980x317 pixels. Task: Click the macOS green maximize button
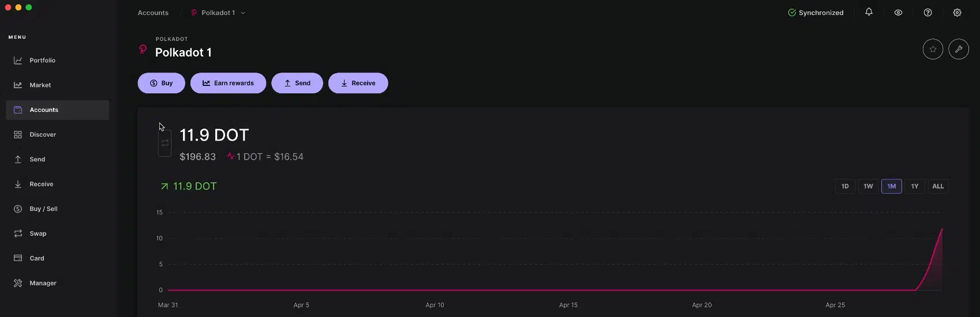pos(29,7)
